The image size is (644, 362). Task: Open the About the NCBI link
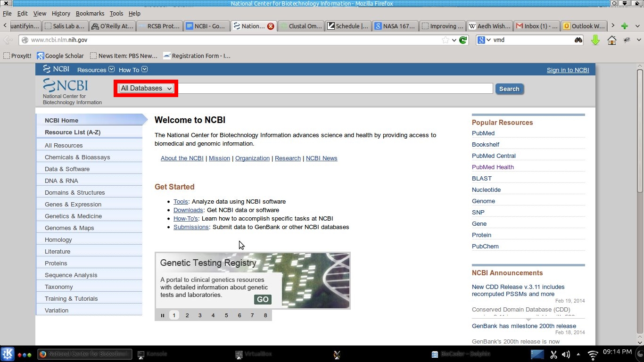click(x=182, y=158)
